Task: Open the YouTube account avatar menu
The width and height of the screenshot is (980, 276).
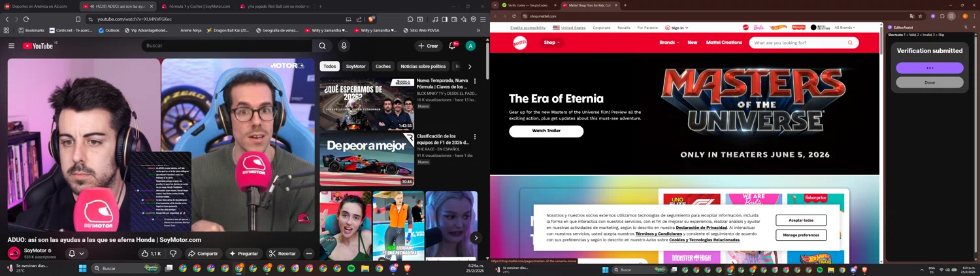Action: point(470,46)
